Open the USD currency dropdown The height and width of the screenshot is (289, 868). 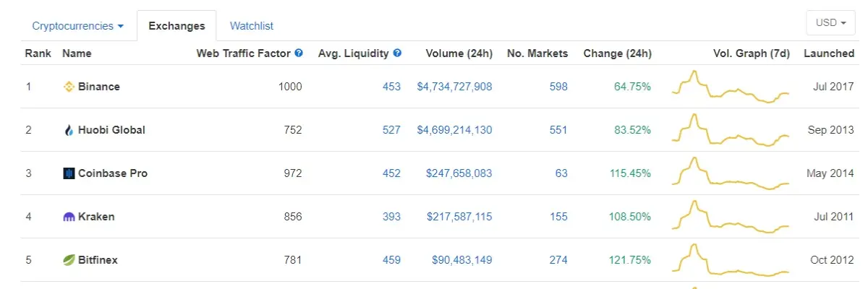point(831,22)
